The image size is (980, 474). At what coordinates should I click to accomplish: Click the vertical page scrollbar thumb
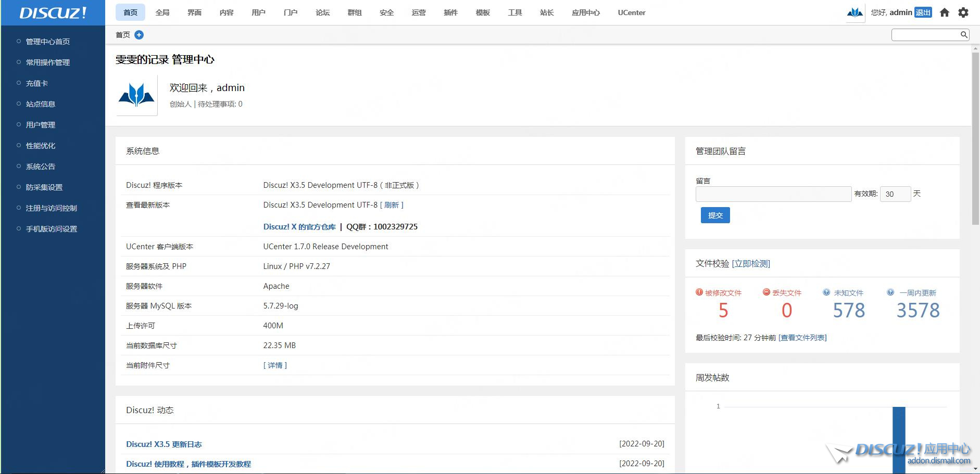tap(976, 138)
